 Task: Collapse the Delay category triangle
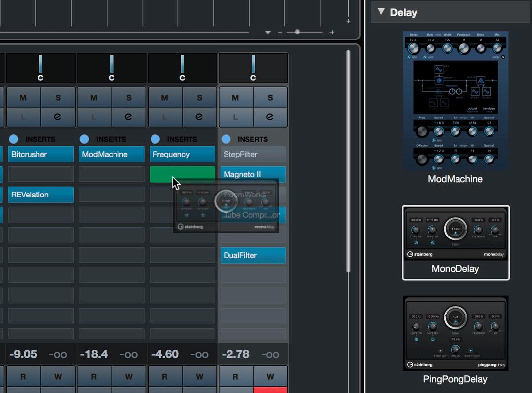click(381, 12)
